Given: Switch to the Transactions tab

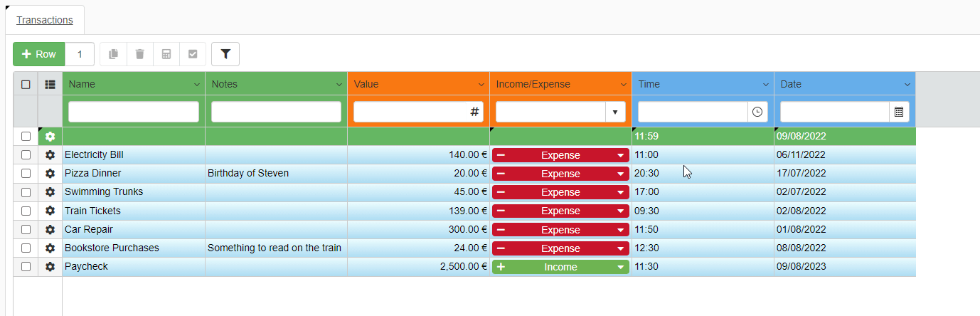Looking at the screenshot, I should [45, 20].
